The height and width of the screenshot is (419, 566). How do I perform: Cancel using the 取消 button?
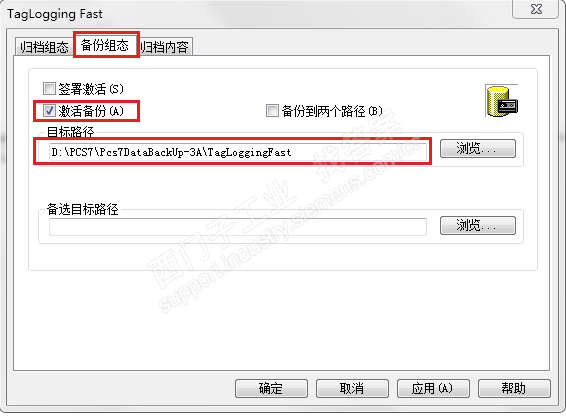pyautogui.click(x=352, y=388)
